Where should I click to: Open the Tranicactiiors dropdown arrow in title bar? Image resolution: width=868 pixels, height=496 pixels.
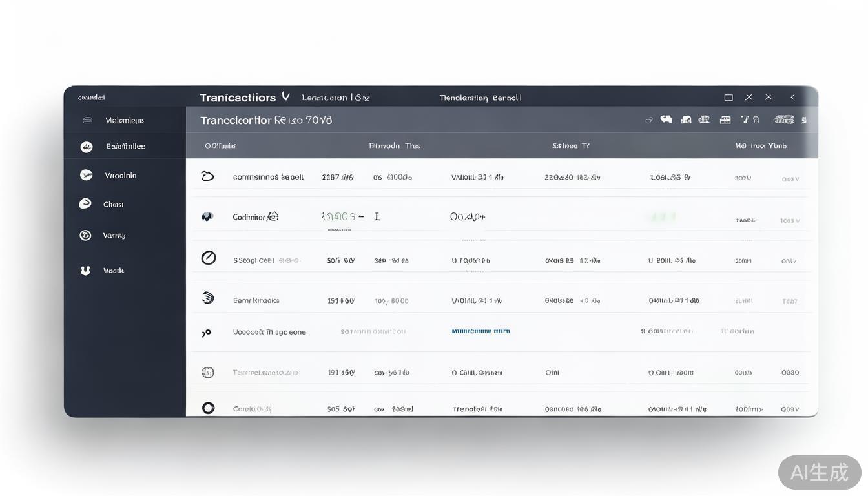[285, 97]
